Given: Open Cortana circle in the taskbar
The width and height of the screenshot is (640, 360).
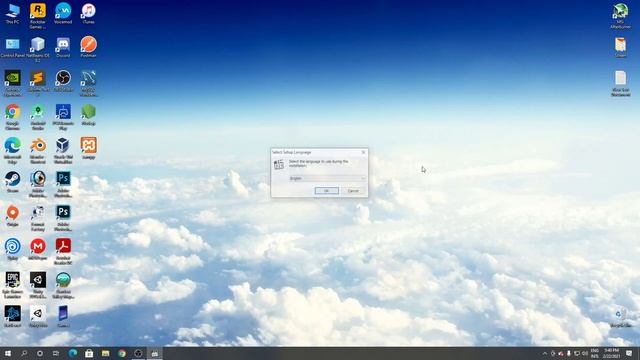Looking at the screenshot, I should click(40, 353).
